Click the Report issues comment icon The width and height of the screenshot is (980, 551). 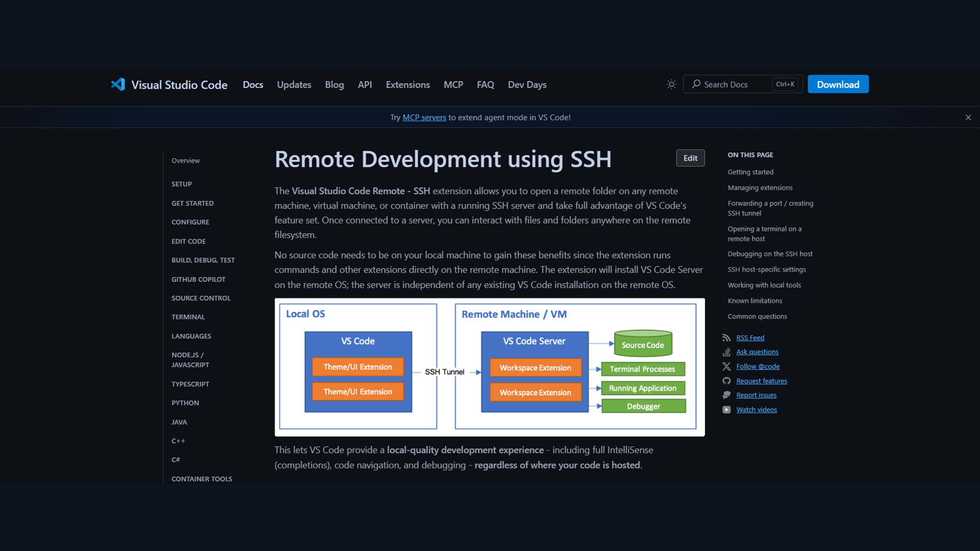click(x=726, y=395)
